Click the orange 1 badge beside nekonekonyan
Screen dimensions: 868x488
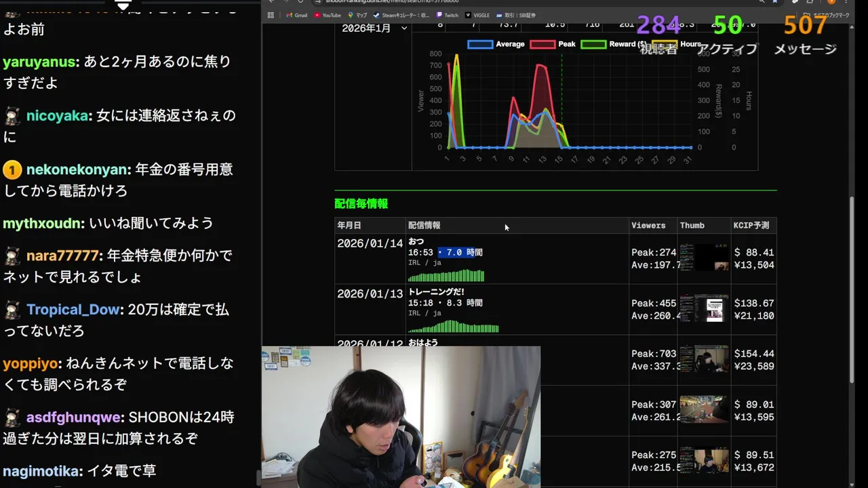pyautogui.click(x=12, y=169)
